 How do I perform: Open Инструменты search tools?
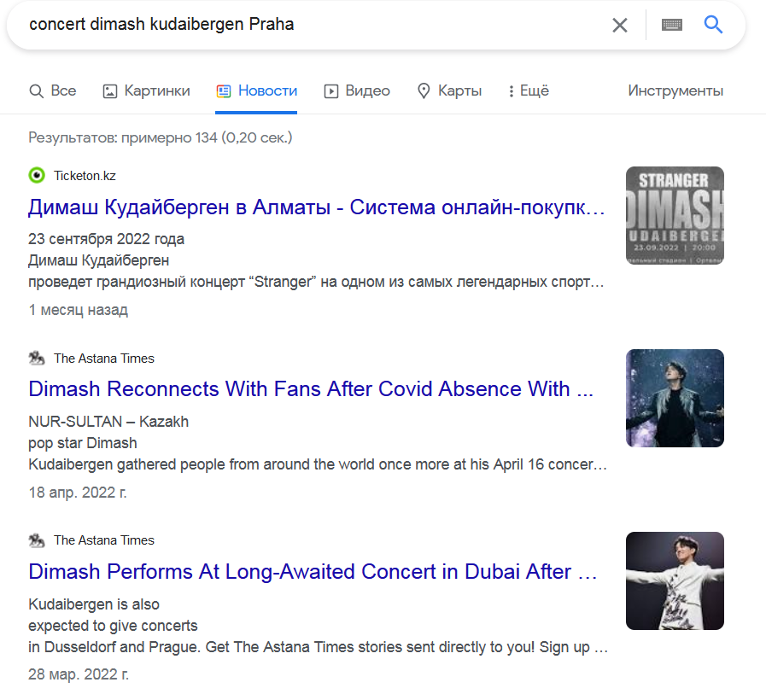675,91
